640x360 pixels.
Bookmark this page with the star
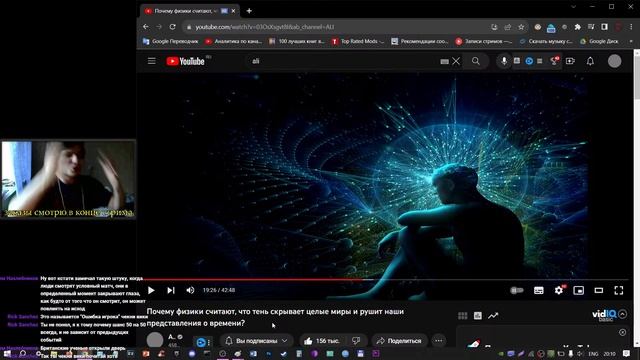[x=521, y=27]
